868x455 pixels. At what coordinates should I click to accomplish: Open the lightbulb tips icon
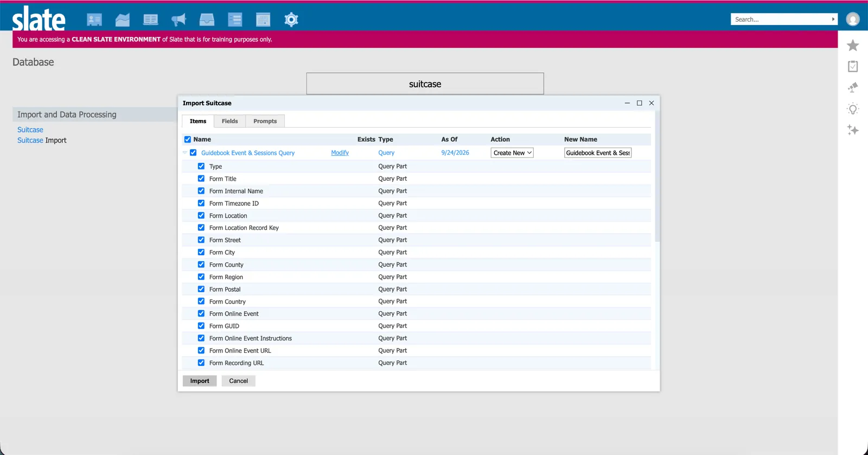pos(853,109)
